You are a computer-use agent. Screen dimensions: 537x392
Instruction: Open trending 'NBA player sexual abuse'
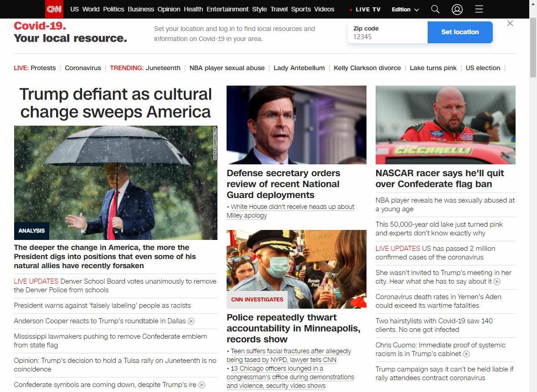(227, 68)
